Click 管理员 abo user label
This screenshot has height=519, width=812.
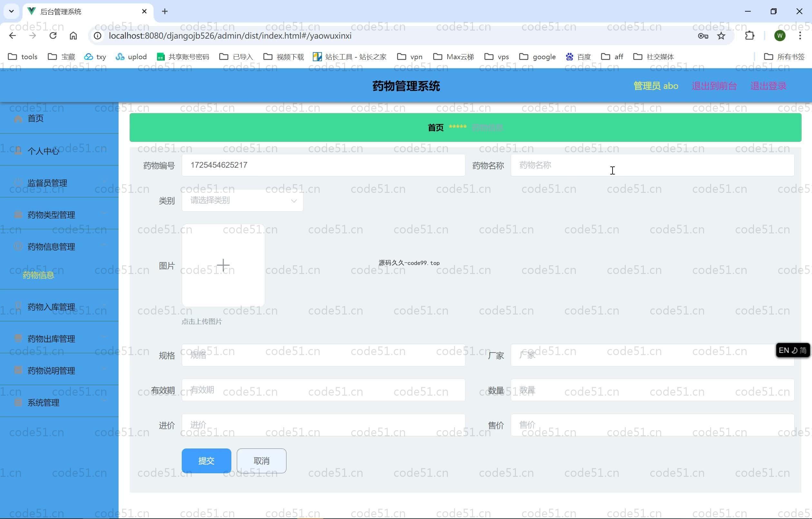click(655, 86)
